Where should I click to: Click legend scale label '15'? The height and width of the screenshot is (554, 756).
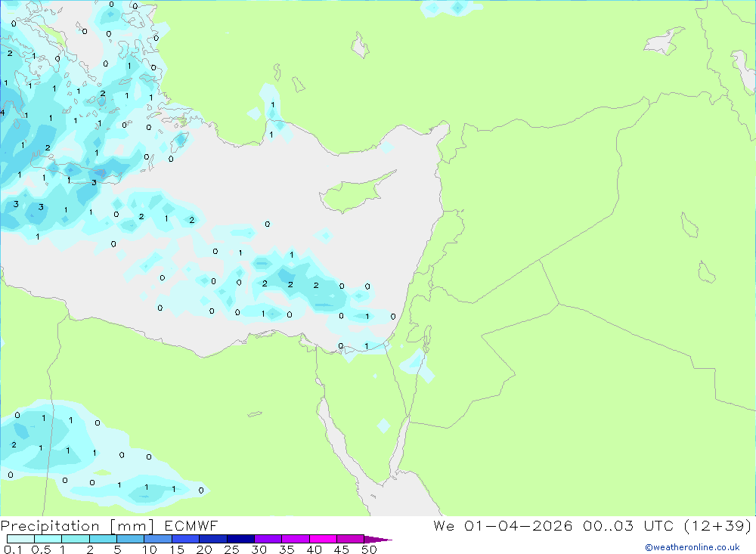point(177,549)
